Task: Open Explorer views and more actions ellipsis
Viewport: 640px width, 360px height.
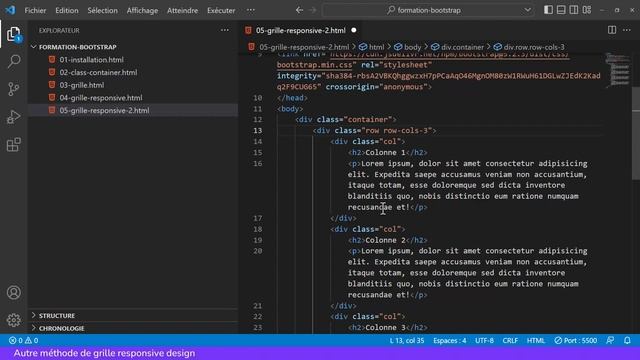Action: tap(224, 30)
